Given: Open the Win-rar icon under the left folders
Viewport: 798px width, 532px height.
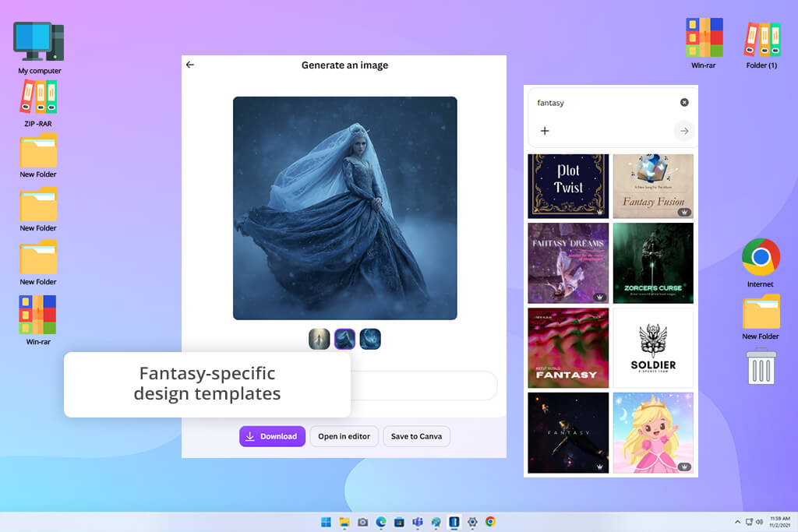Looking at the screenshot, I should (38, 320).
